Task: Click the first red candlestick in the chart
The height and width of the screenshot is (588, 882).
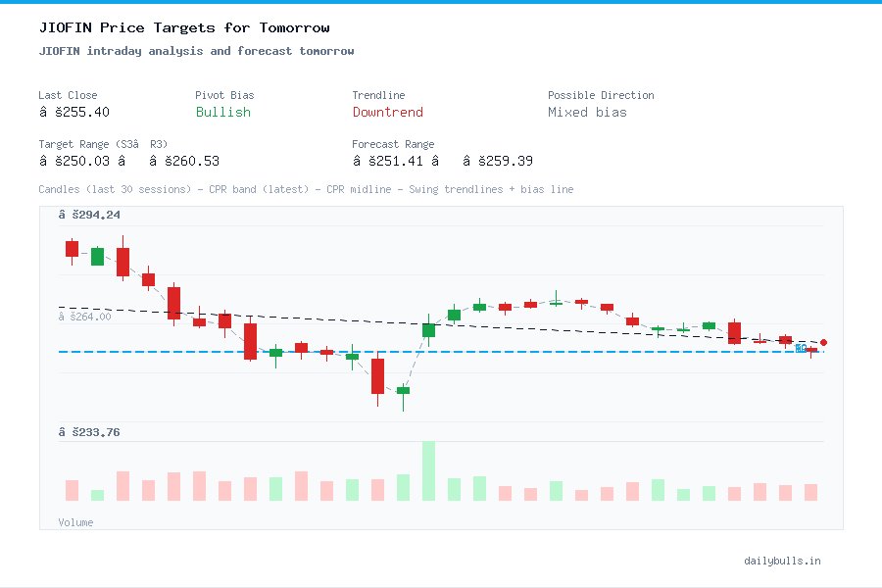Action: point(72,249)
